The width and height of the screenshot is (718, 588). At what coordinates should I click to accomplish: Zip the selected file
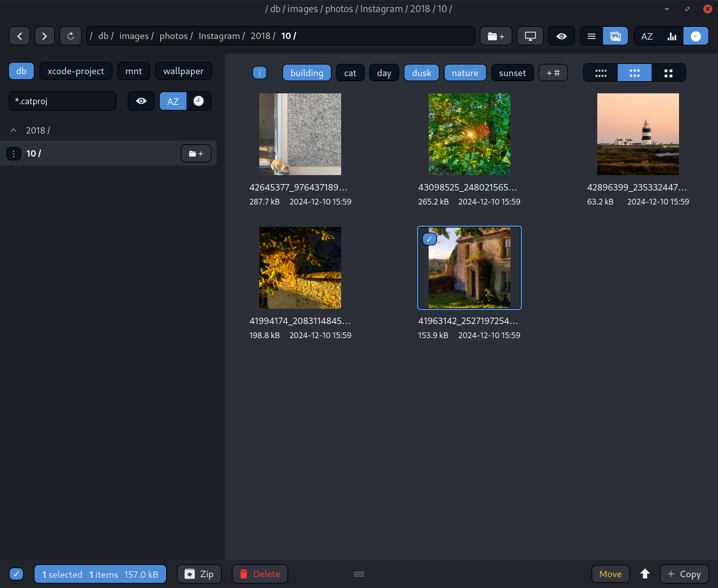(x=199, y=574)
